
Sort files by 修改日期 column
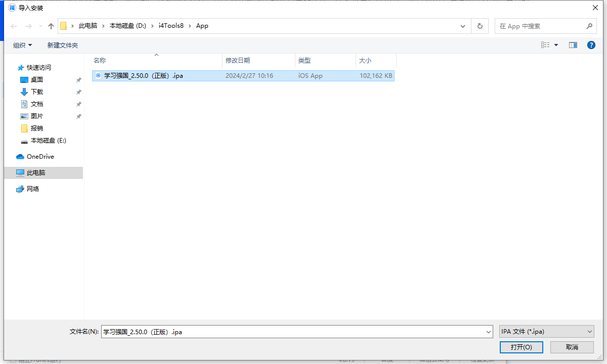(238, 61)
